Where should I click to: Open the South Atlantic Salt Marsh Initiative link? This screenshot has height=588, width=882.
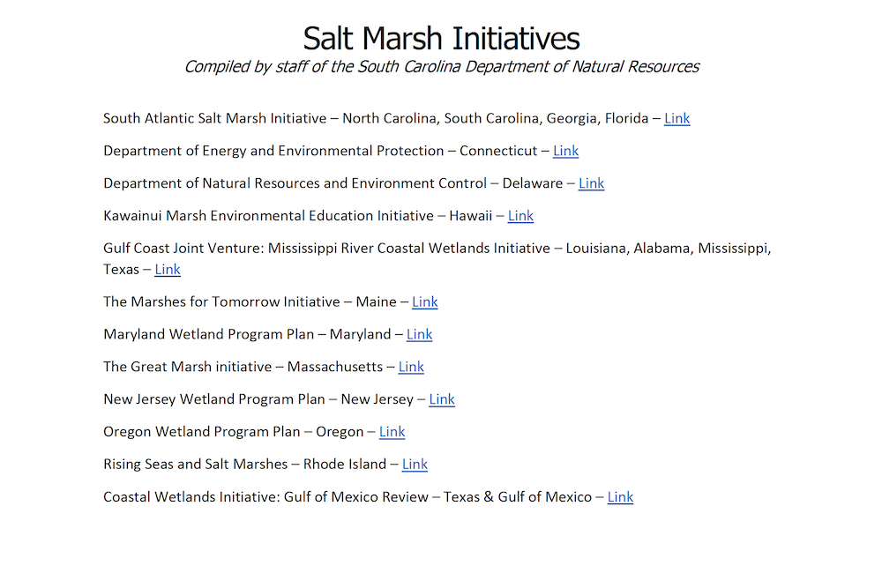tap(676, 119)
